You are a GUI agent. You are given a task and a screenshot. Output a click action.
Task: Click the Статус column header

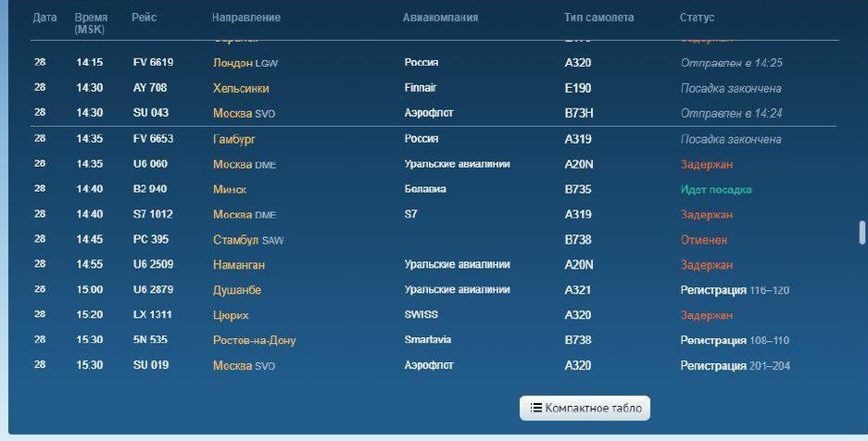[x=697, y=18]
